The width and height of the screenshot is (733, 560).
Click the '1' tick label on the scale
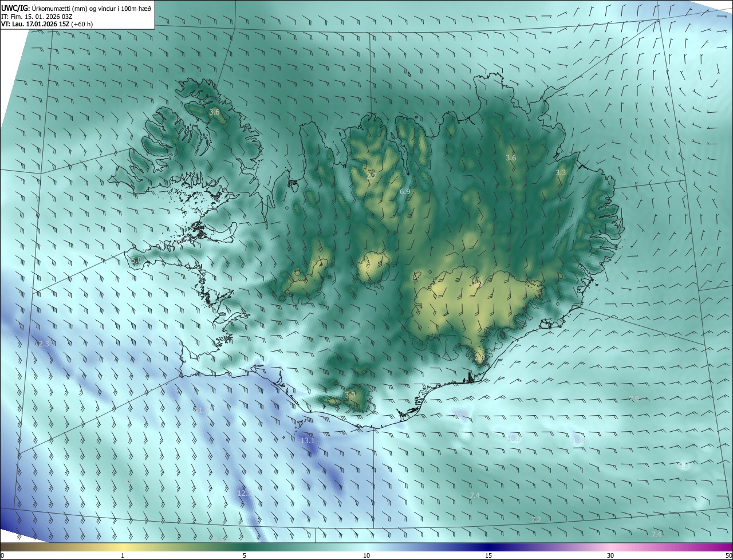click(123, 555)
